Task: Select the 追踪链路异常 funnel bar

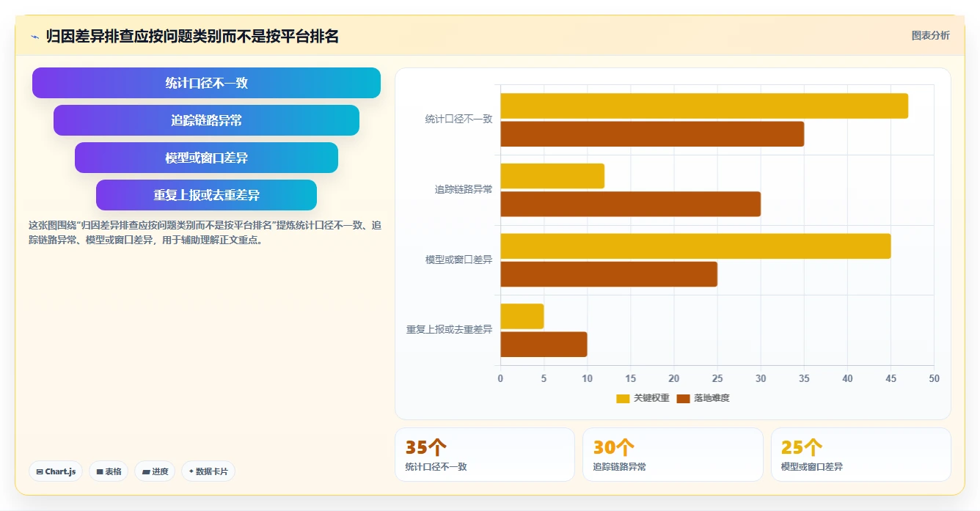Action: coord(206,120)
